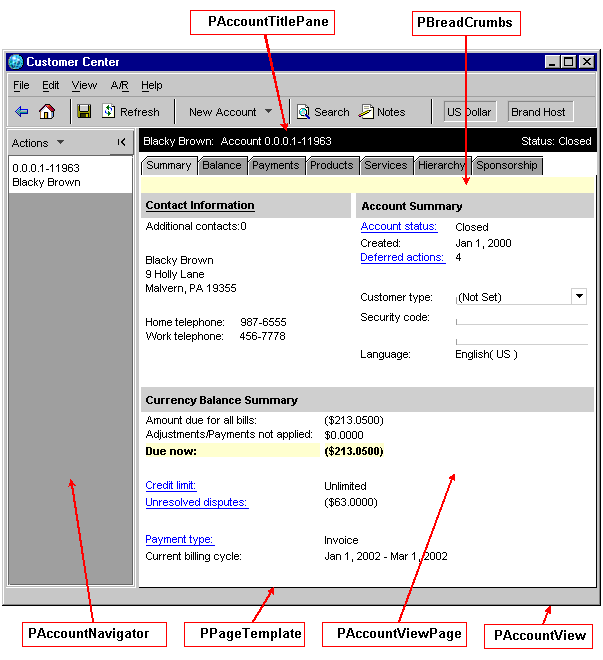
Task: Maximize the Customer Center window
Action: click(568, 62)
